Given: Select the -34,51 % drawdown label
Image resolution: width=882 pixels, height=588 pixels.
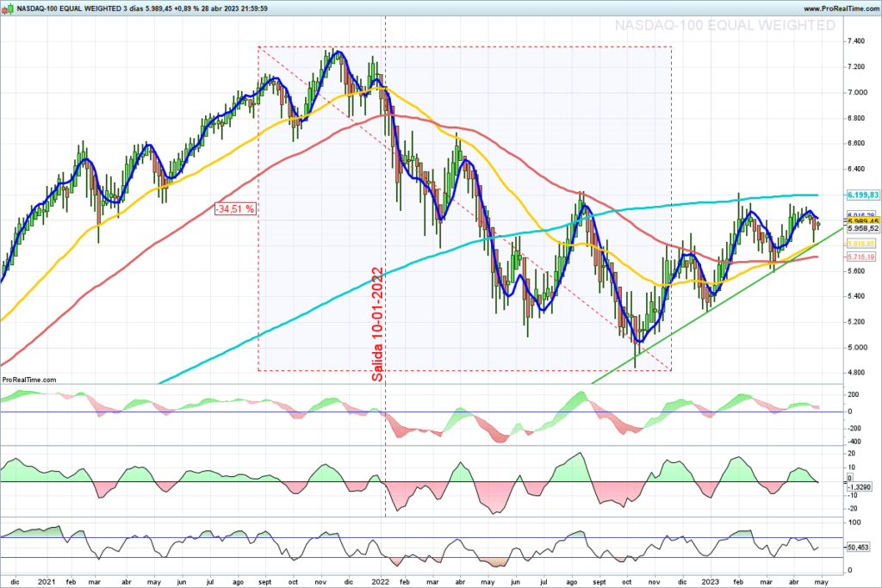Looking at the screenshot, I should pos(235,209).
